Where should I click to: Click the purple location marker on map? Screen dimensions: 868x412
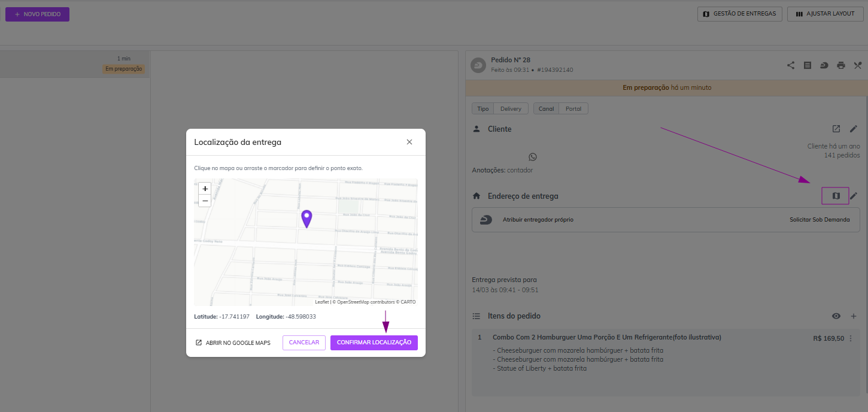coord(306,219)
